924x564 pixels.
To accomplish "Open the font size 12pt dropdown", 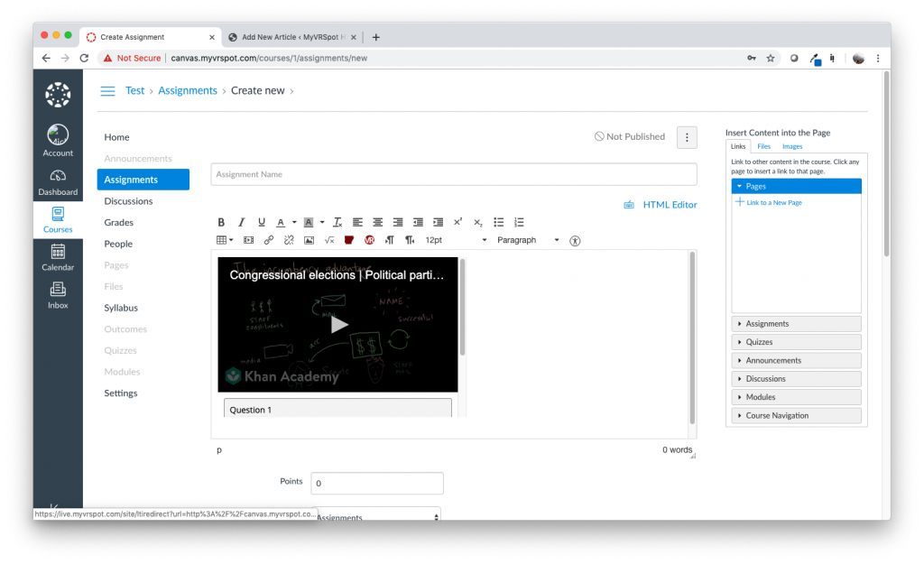I will coord(456,241).
